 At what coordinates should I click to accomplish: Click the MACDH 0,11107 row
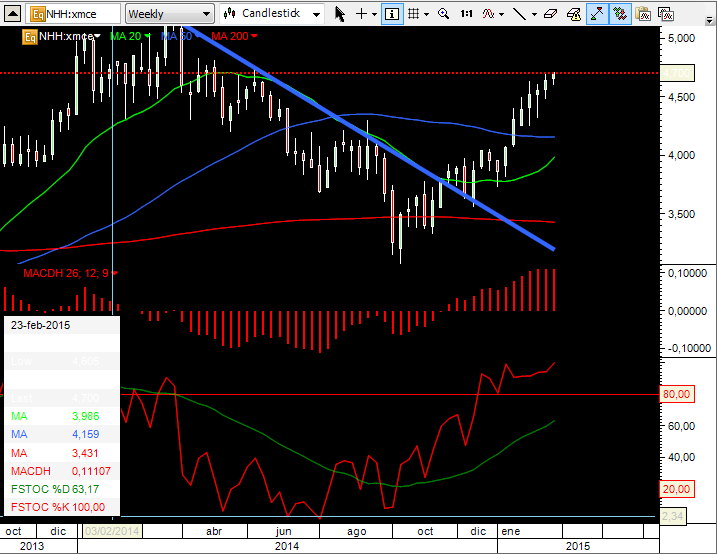click(62, 471)
